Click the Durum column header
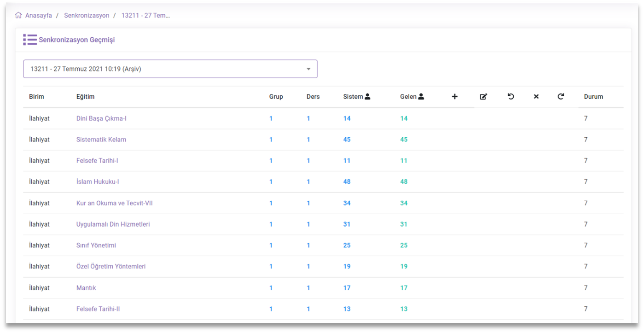Image resolution: width=644 pixels, height=333 pixels. [x=593, y=97]
